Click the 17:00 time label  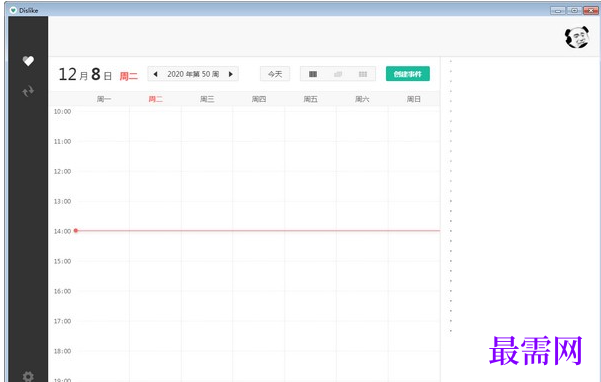coord(62,321)
